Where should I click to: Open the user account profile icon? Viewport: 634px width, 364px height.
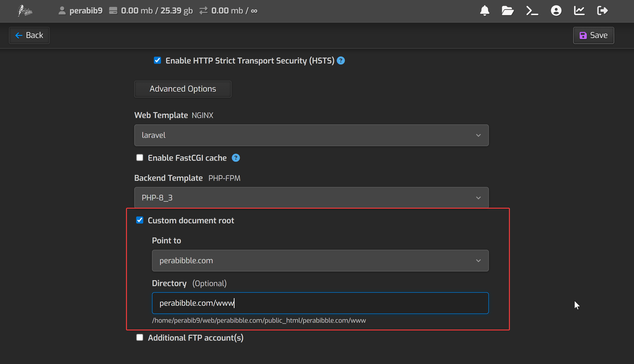pyautogui.click(x=556, y=11)
